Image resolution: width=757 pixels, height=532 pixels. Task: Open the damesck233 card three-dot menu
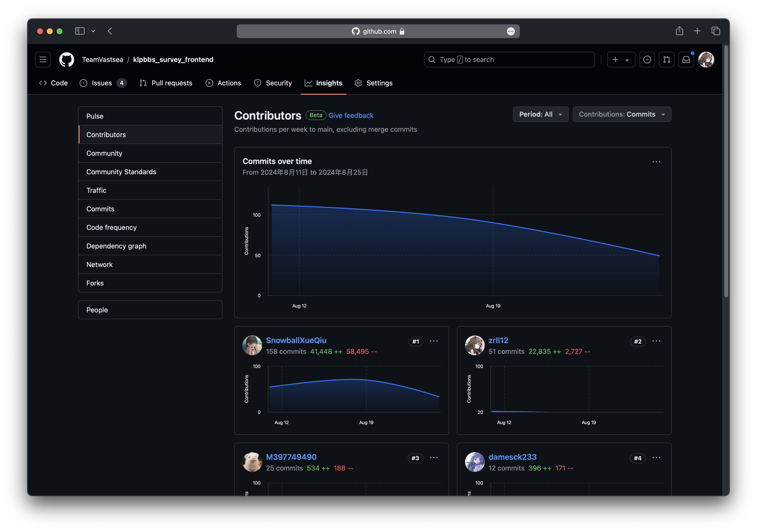[656, 458]
